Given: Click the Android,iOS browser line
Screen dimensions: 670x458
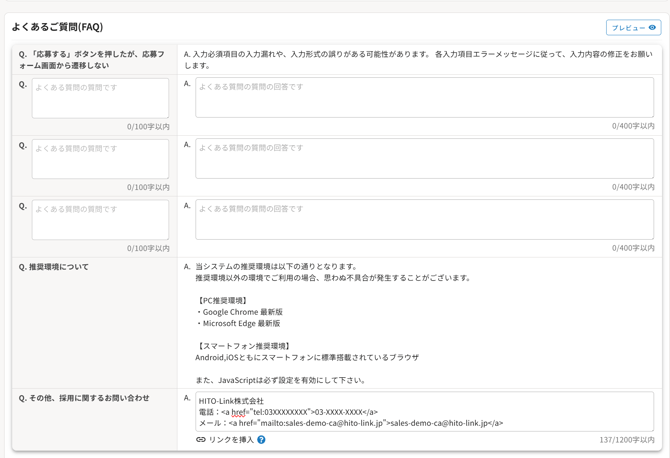Looking at the screenshot, I should coord(307,358).
